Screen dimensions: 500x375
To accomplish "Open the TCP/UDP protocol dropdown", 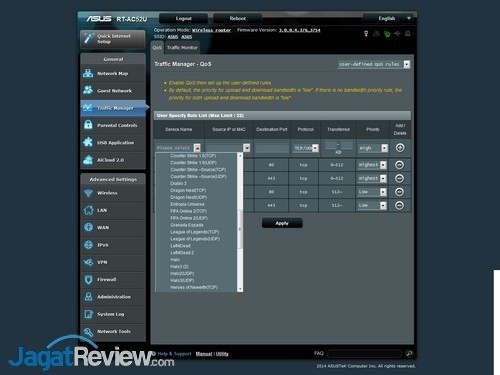I will click(x=306, y=148).
